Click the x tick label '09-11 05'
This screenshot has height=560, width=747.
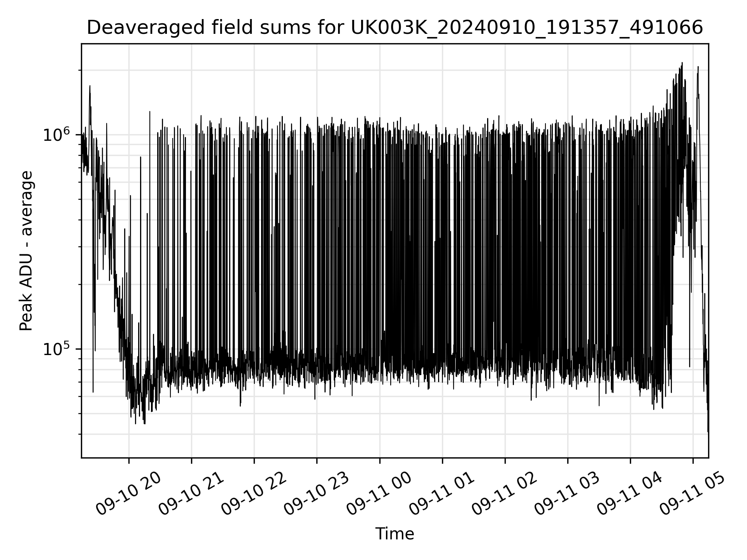pos(693,494)
